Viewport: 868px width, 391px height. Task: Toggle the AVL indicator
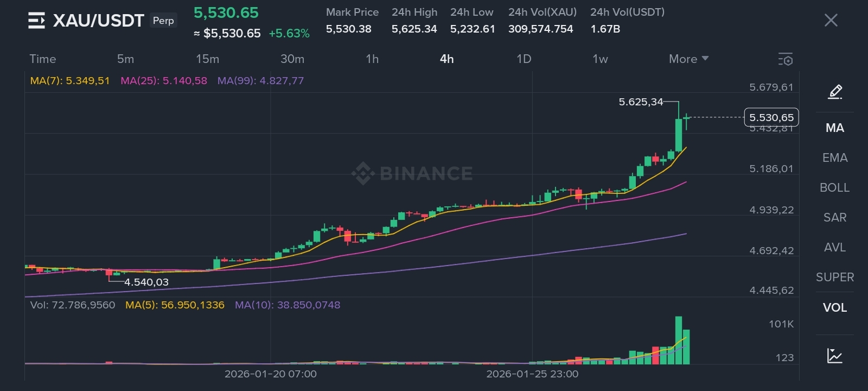(x=835, y=247)
